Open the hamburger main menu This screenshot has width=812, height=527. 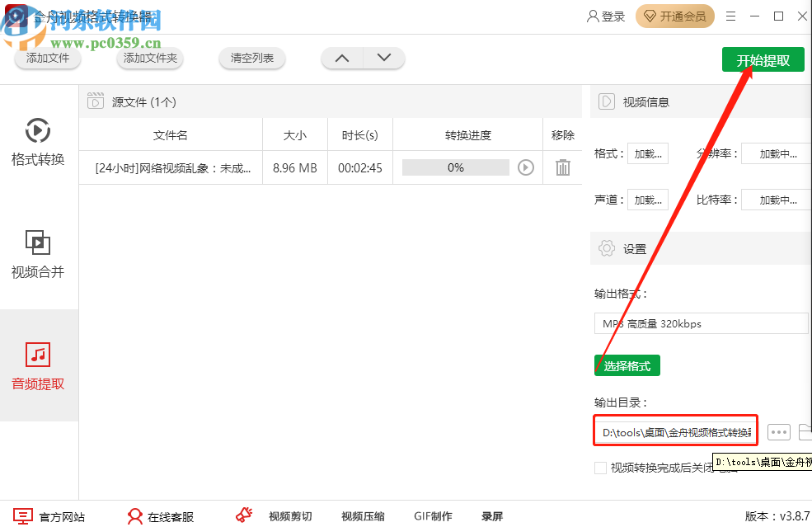(730, 16)
